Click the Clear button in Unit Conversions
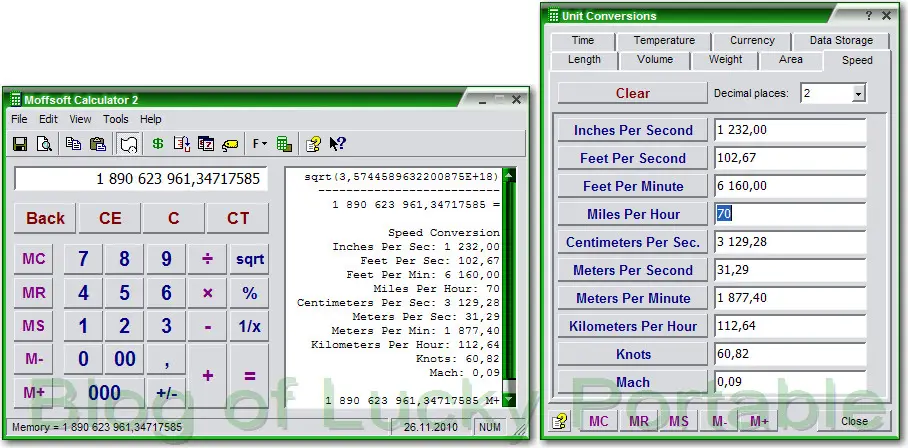The image size is (908, 448). [632, 93]
